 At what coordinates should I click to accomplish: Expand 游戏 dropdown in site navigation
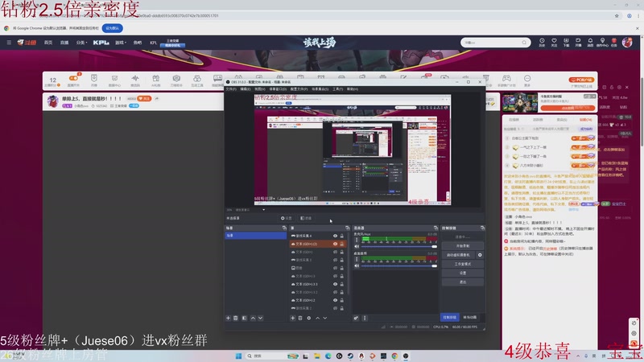[120, 43]
